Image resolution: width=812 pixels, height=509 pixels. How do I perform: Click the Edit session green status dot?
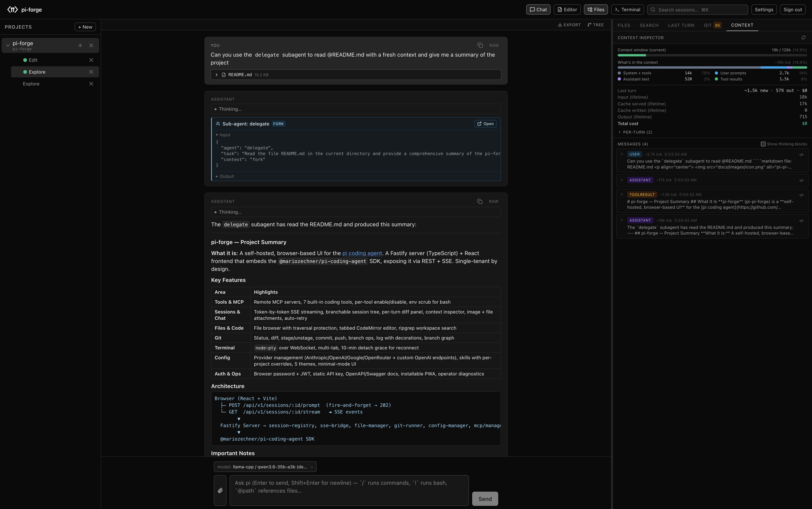[25, 60]
